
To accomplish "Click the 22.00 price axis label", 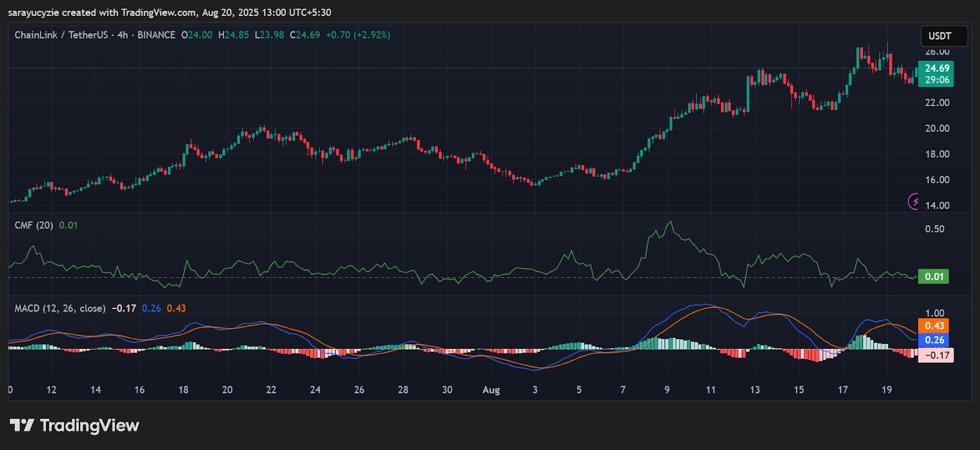I will coord(937,102).
